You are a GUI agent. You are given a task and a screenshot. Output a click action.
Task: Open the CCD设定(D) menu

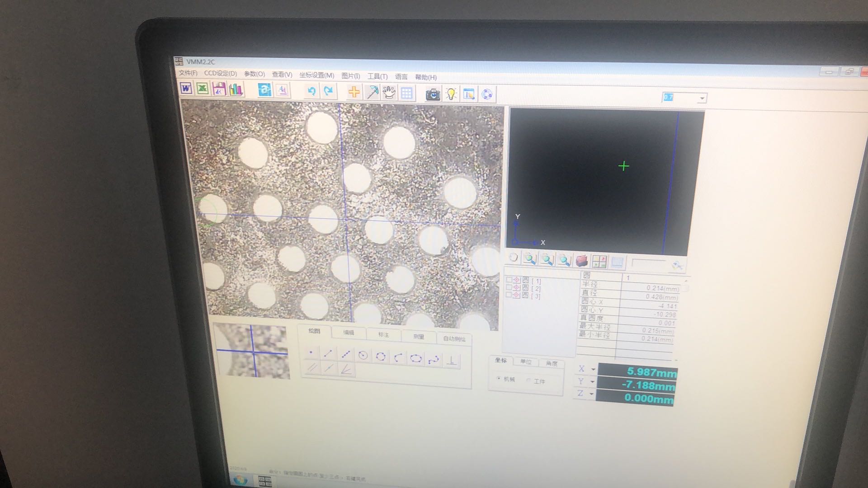(220, 73)
